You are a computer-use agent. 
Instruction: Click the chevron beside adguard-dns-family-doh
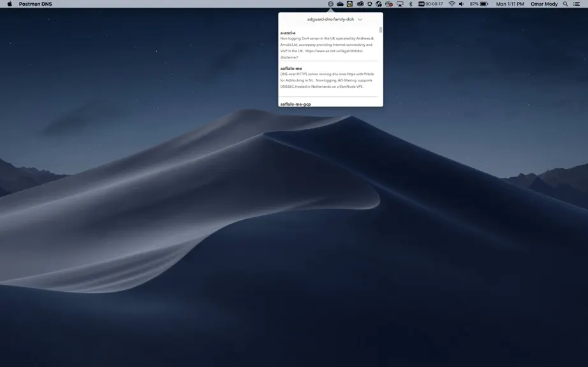[360, 20]
